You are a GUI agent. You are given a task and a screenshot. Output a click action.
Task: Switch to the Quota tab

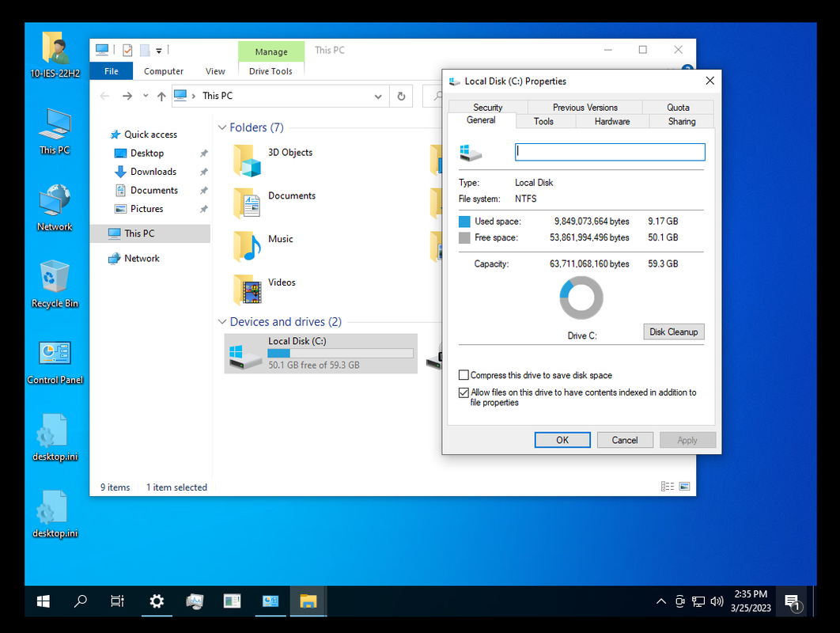click(x=678, y=107)
